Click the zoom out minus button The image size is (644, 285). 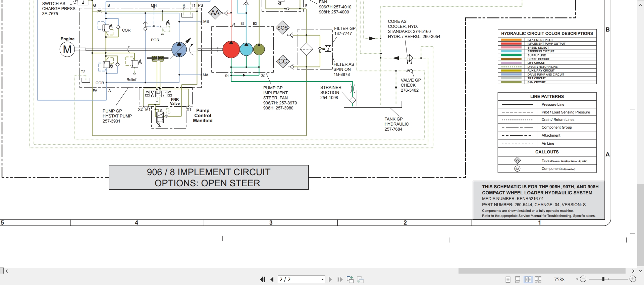click(583, 279)
